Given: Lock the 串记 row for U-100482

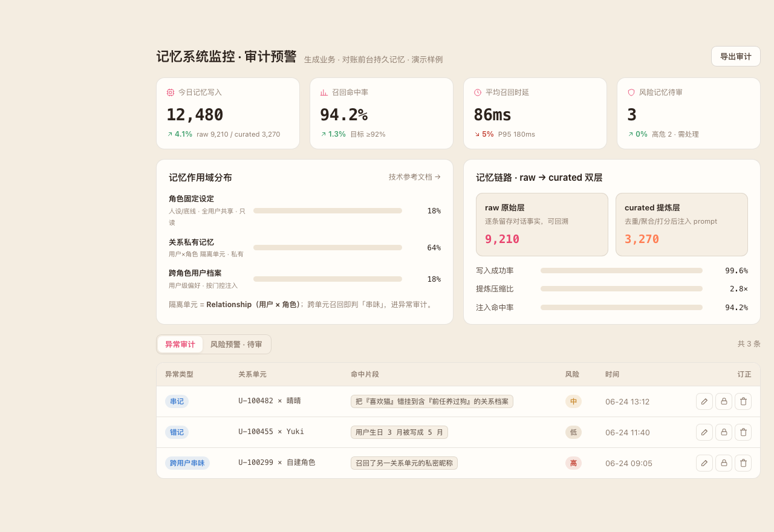Looking at the screenshot, I should [x=724, y=401].
